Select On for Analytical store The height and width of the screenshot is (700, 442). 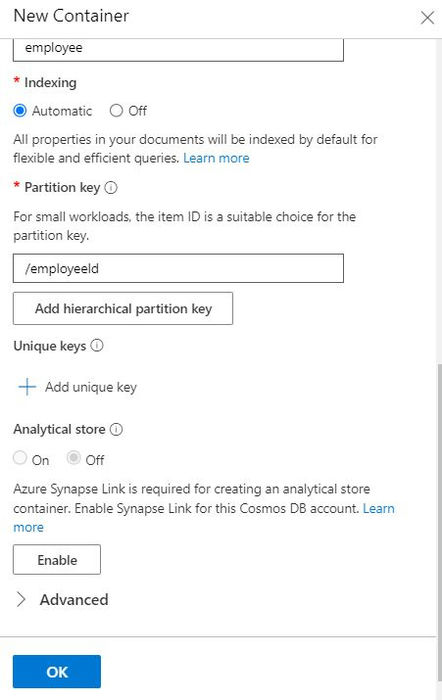(20, 458)
